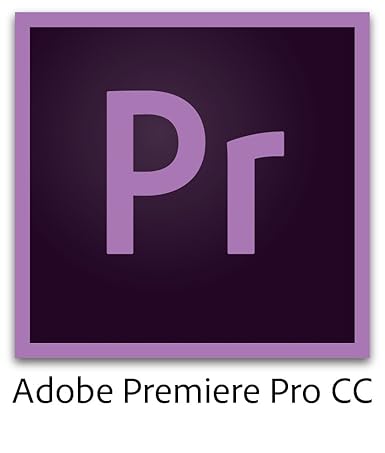
Task: Click the dark square area above Pr
Action: point(192,58)
